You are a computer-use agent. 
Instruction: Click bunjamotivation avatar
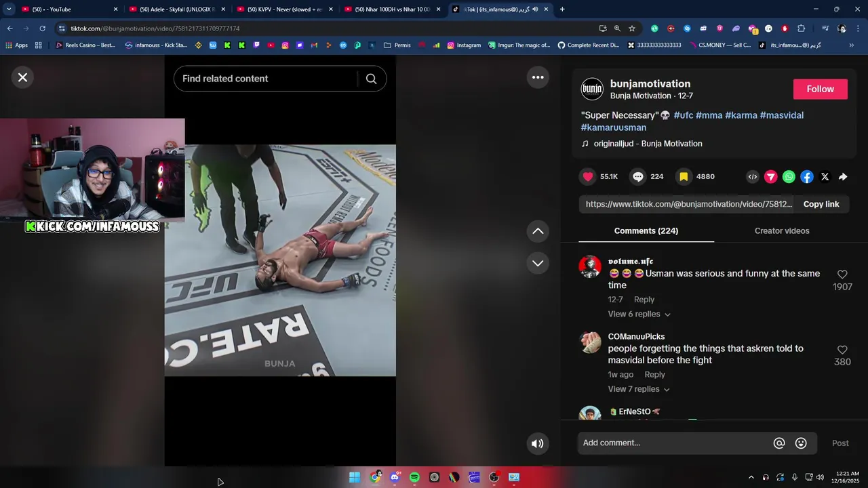(x=592, y=89)
